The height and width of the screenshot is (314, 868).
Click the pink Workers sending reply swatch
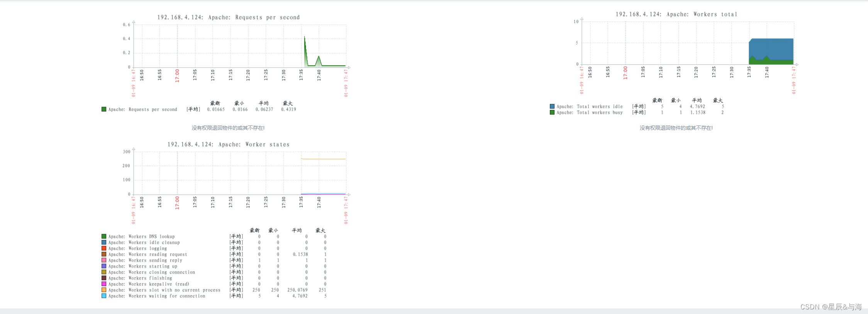pyautogui.click(x=104, y=260)
